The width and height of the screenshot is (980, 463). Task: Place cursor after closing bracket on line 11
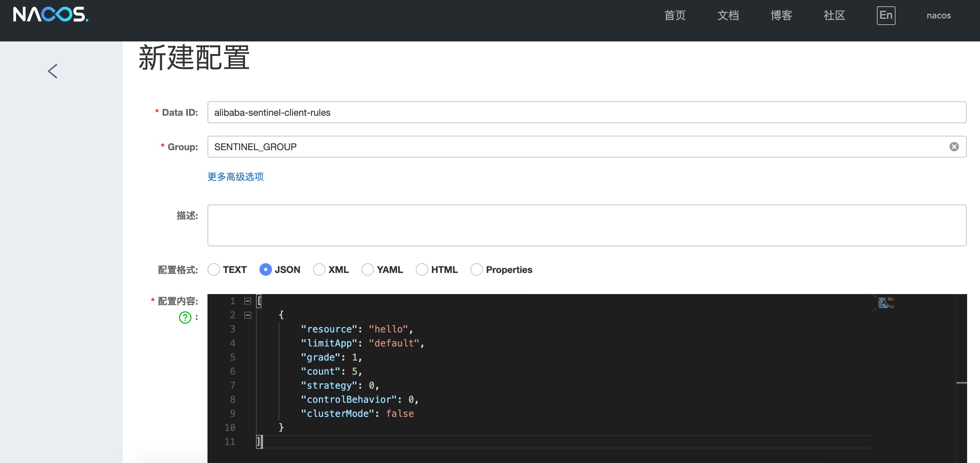(x=262, y=442)
